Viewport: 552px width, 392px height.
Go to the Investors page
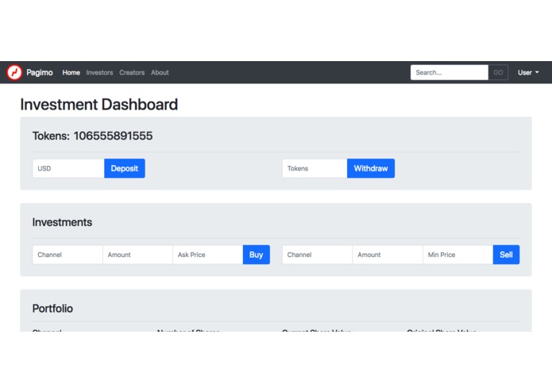(x=99, y=72)
